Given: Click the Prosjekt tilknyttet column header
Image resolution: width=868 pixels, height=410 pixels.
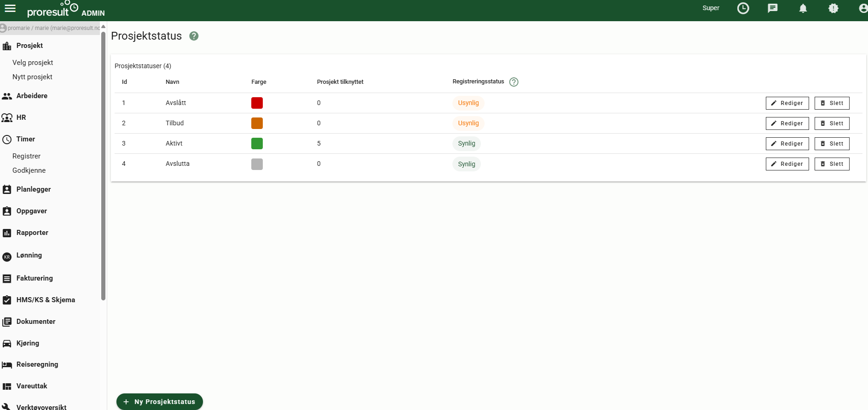Looking at the screenshot, I should tap(340, 82).
